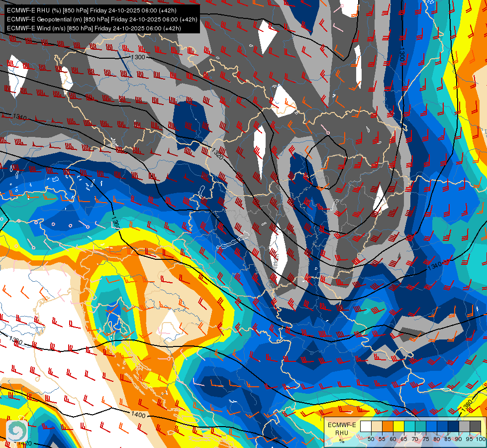Click the '1400' geopotential contour label

(138, 415)
